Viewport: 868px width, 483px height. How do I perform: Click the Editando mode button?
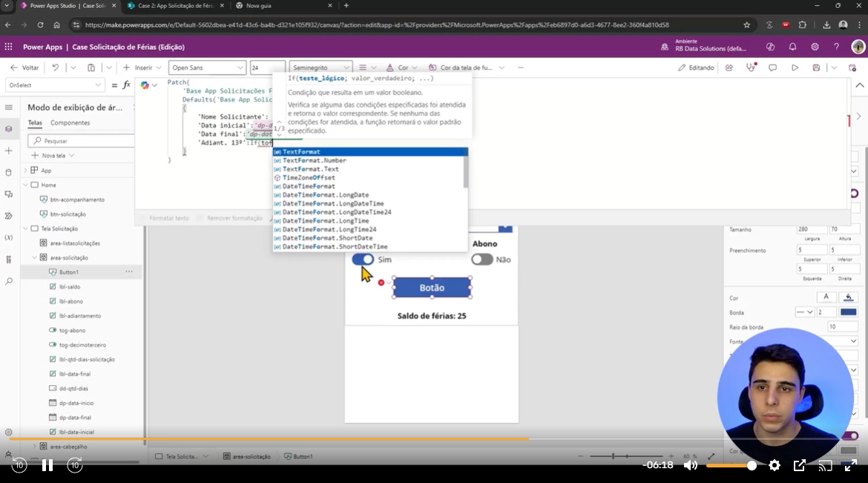pos(696,68)
